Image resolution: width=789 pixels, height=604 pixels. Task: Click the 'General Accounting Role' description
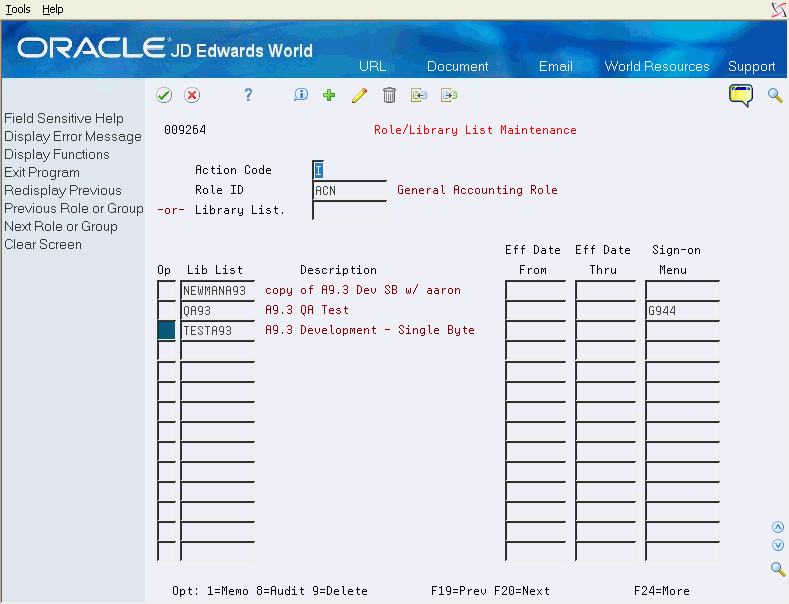click(x=477, y=190)
